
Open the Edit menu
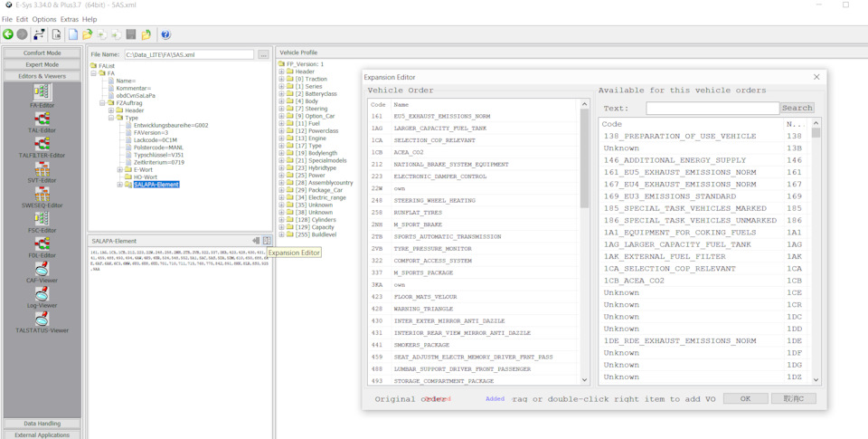tap(22, 19)
